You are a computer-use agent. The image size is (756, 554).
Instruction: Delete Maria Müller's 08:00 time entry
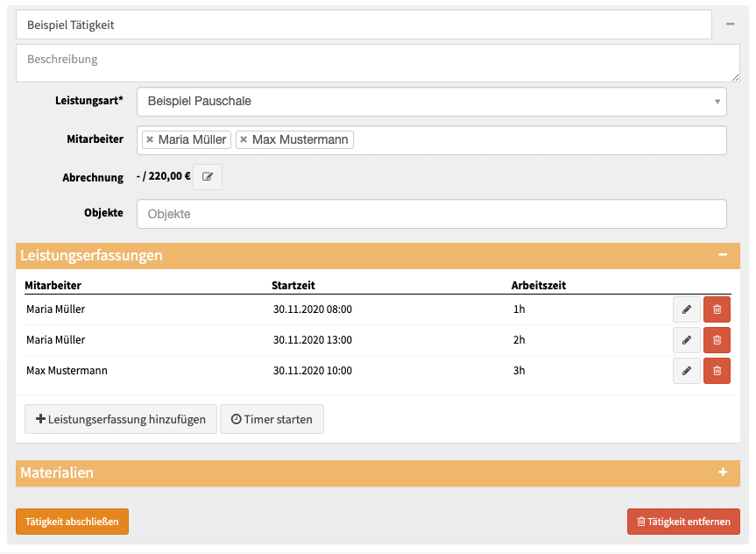717,309
